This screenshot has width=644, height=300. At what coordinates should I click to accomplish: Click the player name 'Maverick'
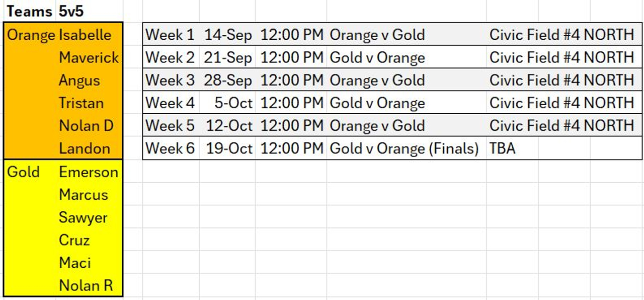click(x=89, y=57)
